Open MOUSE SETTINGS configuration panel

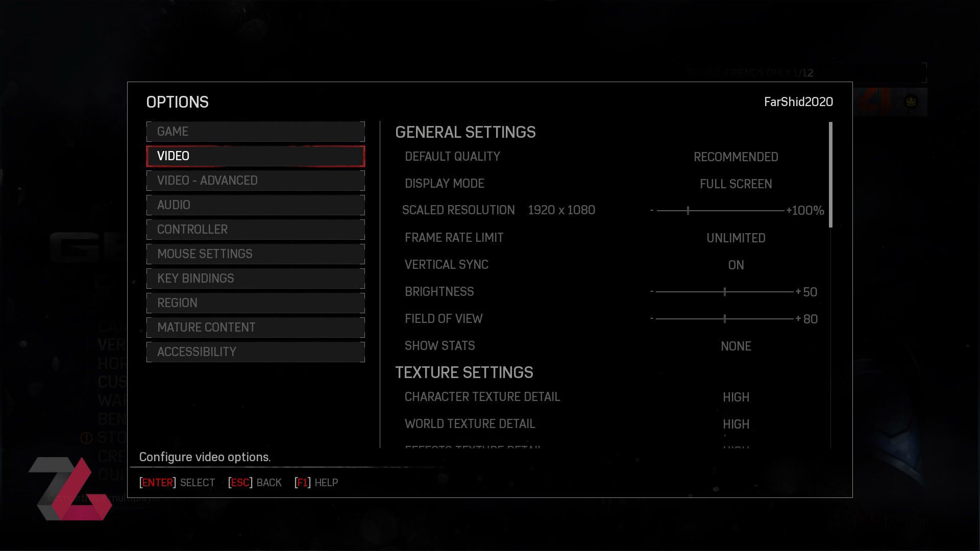click(256, 254)
